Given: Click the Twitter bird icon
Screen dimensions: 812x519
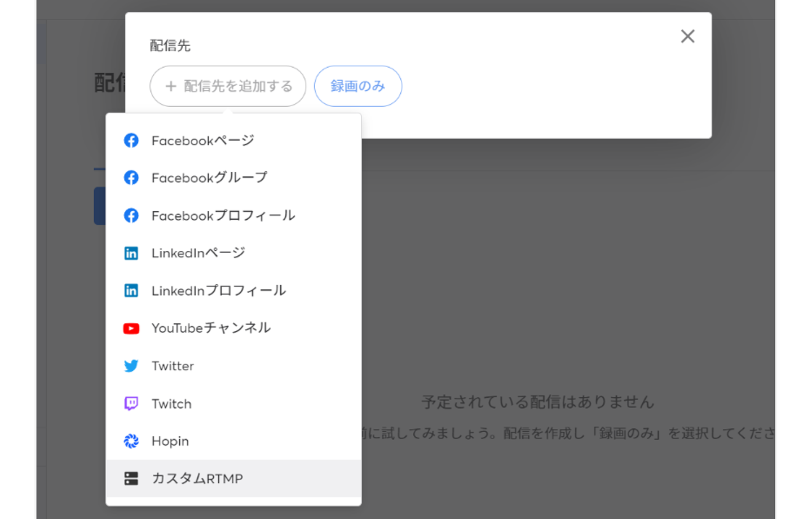Looking at the screenshot, I should (x=131, y=366).
